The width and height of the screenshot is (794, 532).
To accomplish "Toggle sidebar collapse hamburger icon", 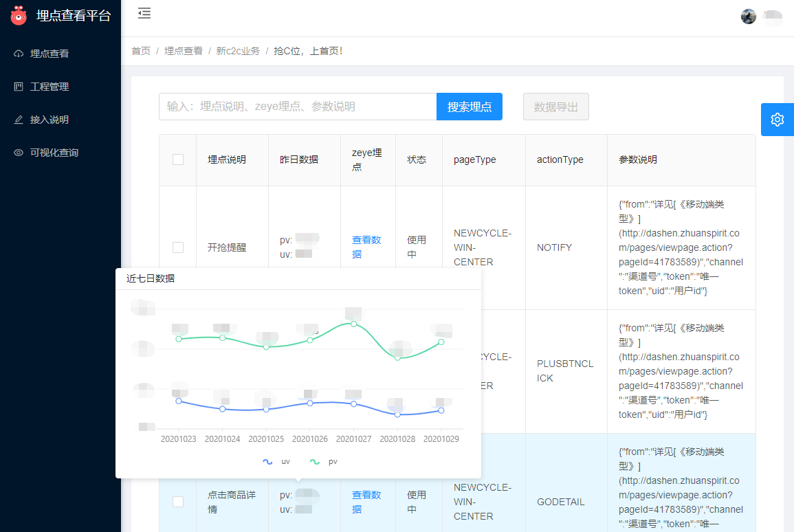I will [144, 13].
